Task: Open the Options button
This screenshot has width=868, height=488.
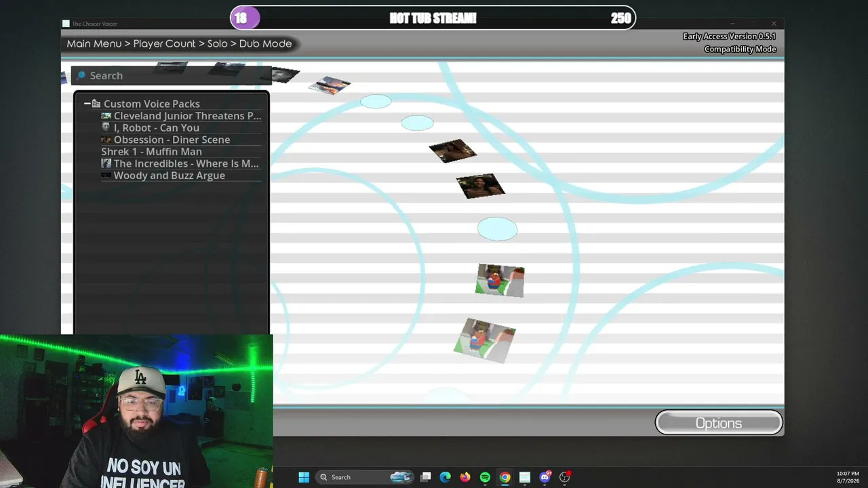Action: click(x=719, y=423)
